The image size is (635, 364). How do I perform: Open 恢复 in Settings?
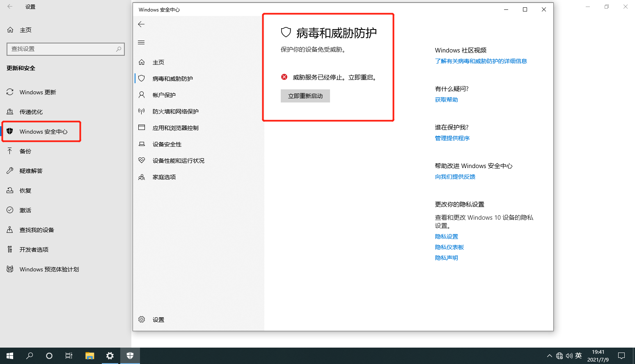pos(25,191)
